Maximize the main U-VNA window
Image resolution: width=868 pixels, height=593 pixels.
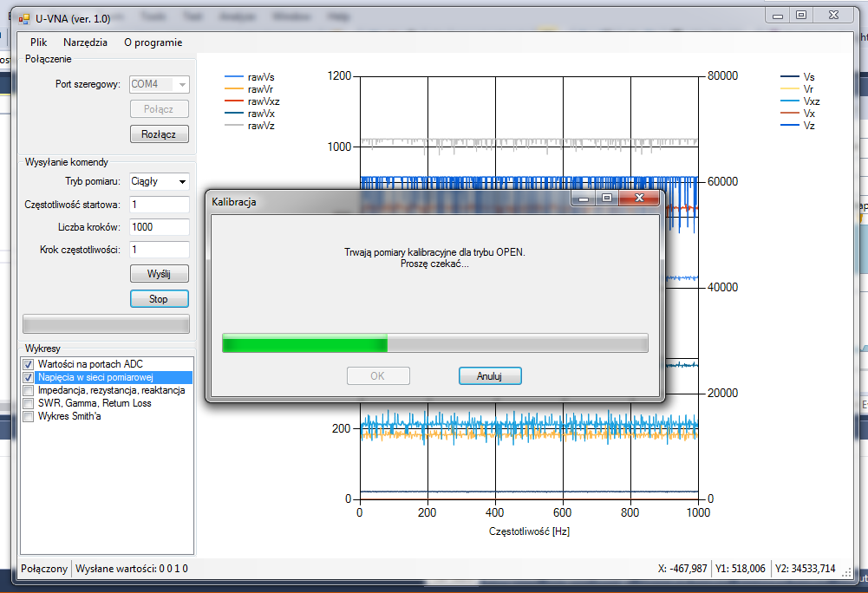tap(800, 15)
